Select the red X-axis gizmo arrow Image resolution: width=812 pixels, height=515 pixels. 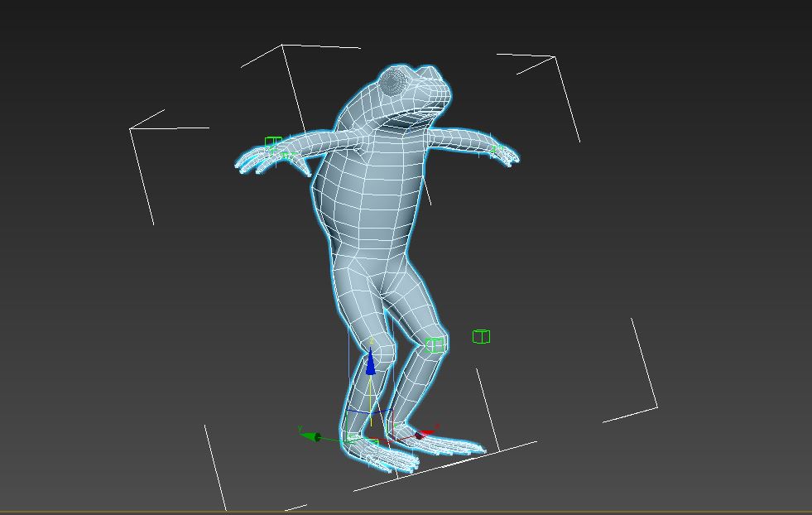[428, 431]
